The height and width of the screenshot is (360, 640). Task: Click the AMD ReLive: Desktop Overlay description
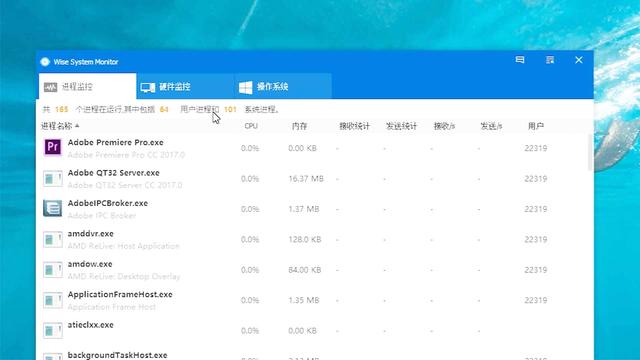click(x=124, y=276)
